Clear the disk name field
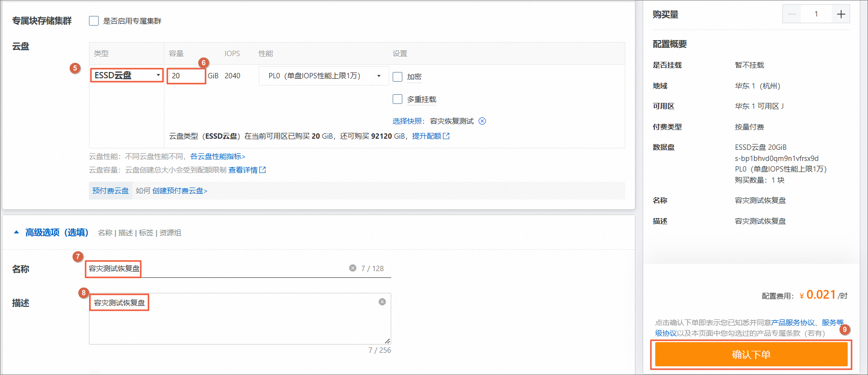 (353, 268)
